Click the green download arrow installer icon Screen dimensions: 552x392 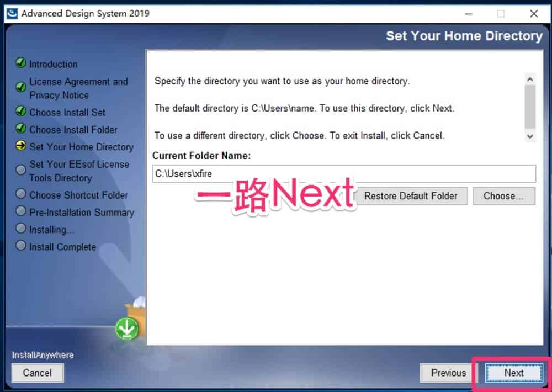pos(127,329)
